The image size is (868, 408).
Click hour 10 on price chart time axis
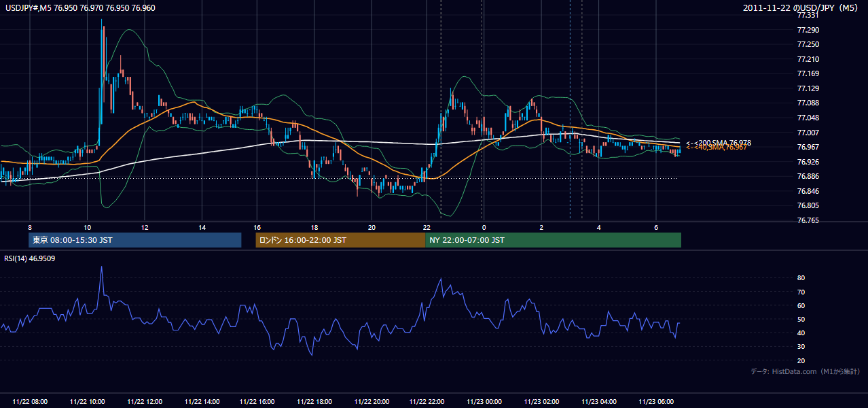(x=87, y=227)
